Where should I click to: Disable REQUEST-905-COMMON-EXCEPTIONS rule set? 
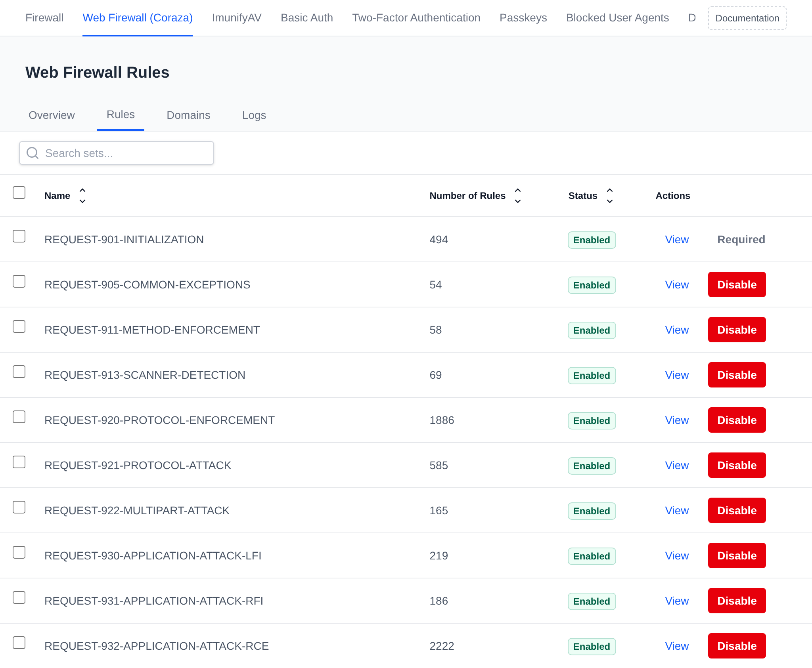[737, 284]
